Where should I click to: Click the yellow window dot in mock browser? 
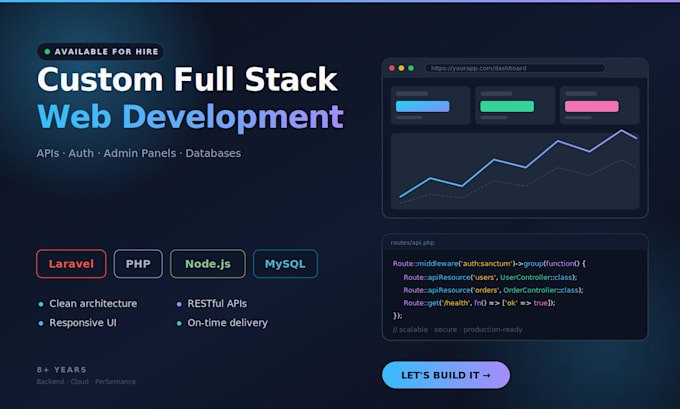pos(401,68)
